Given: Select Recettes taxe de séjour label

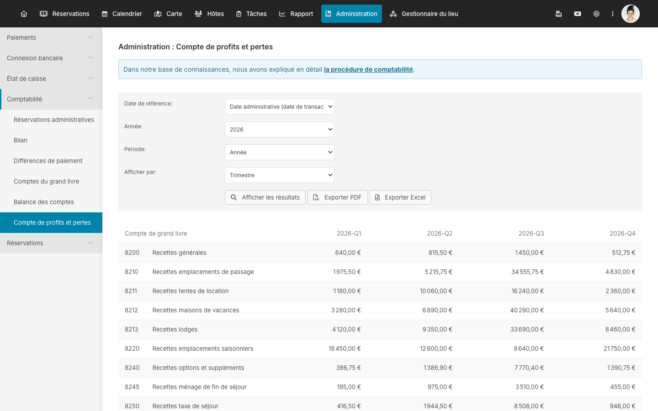Looking at the screenshot, I should 185,406.
